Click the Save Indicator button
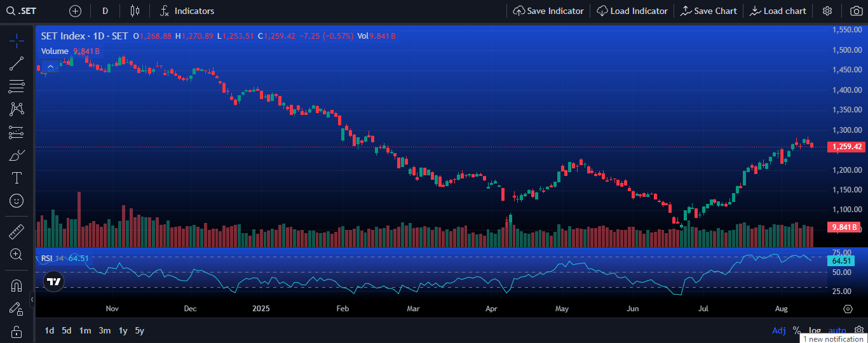Screen dimensions: 868x343 pos(548,11)
